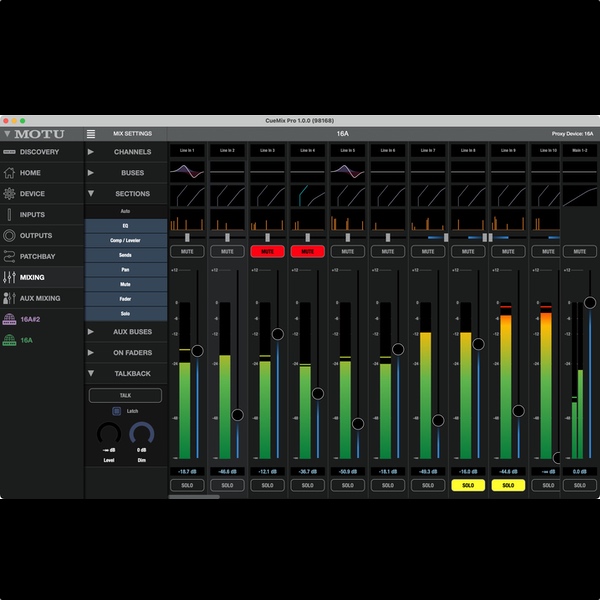Go to the Home house icon
The height and width of the screenshot is (600, 600).
coord(9,173)
